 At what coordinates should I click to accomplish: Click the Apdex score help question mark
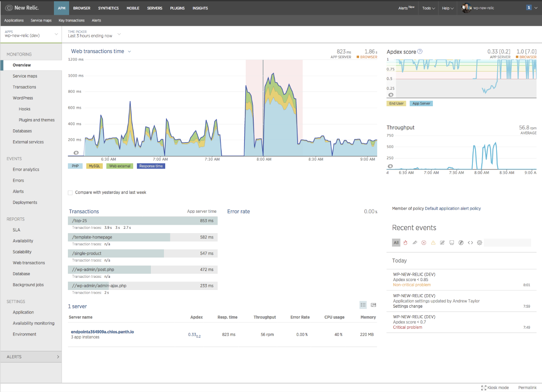coord(420,52)
